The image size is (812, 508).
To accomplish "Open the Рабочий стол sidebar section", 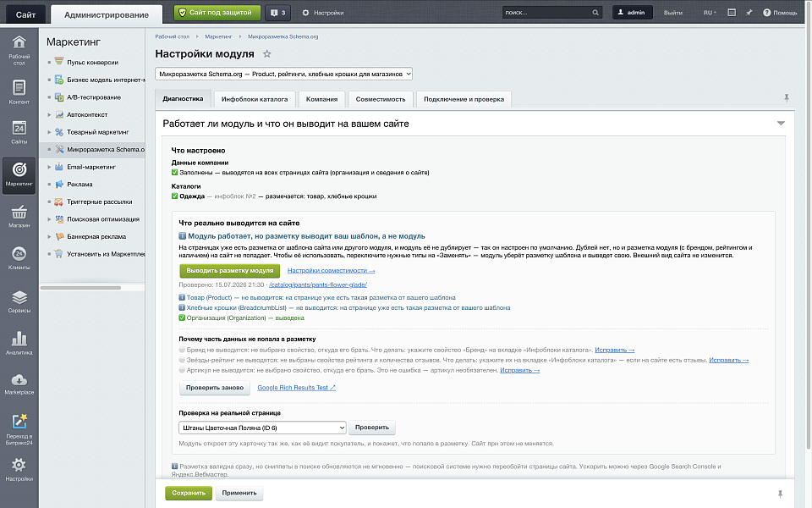I will coord(19,50).
